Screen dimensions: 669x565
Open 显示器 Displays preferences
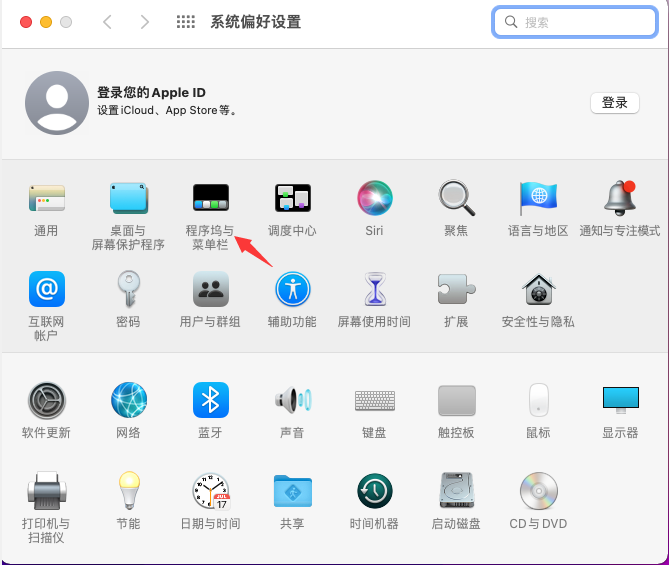point(620,400)
